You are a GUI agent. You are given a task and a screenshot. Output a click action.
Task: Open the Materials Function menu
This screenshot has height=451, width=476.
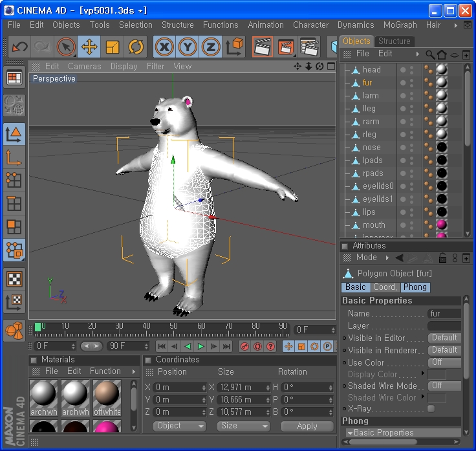pos(105,371)
